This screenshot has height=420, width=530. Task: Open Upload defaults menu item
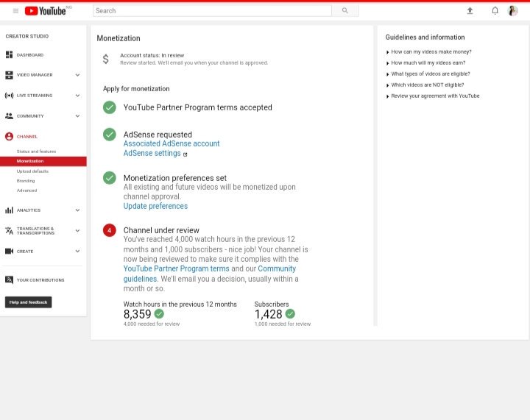[33, 171]
